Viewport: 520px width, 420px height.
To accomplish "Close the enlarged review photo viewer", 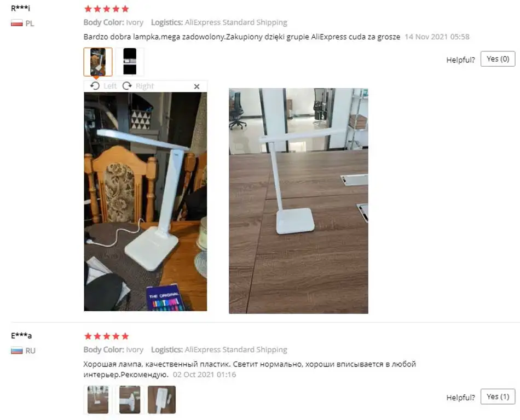I will (197, 86).
